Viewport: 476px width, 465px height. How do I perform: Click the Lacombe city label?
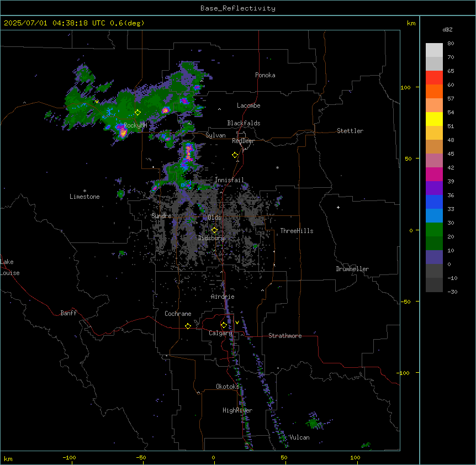pyautogui.click(x=248, y=105)
